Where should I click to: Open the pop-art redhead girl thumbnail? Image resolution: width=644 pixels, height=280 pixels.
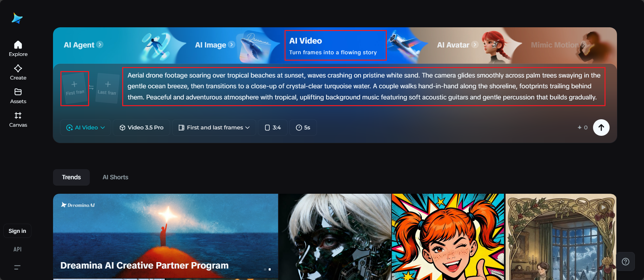click(448, 237)
